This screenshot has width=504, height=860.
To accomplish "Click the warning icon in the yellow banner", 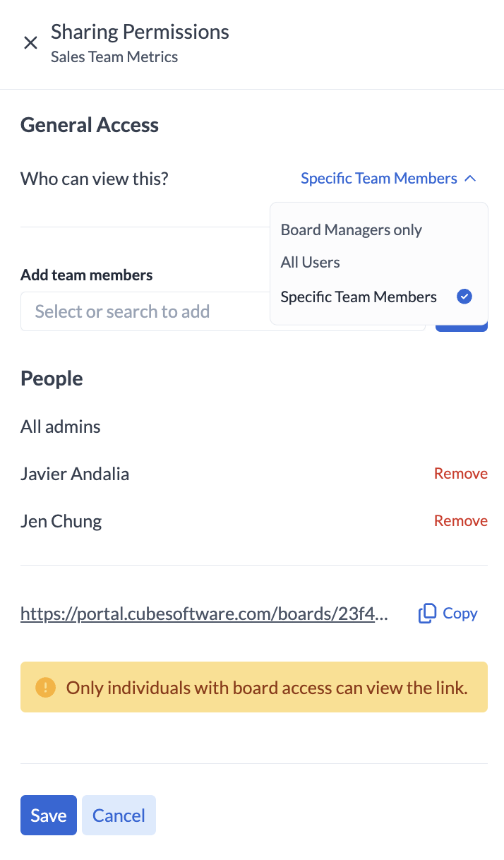I will 45,687.
